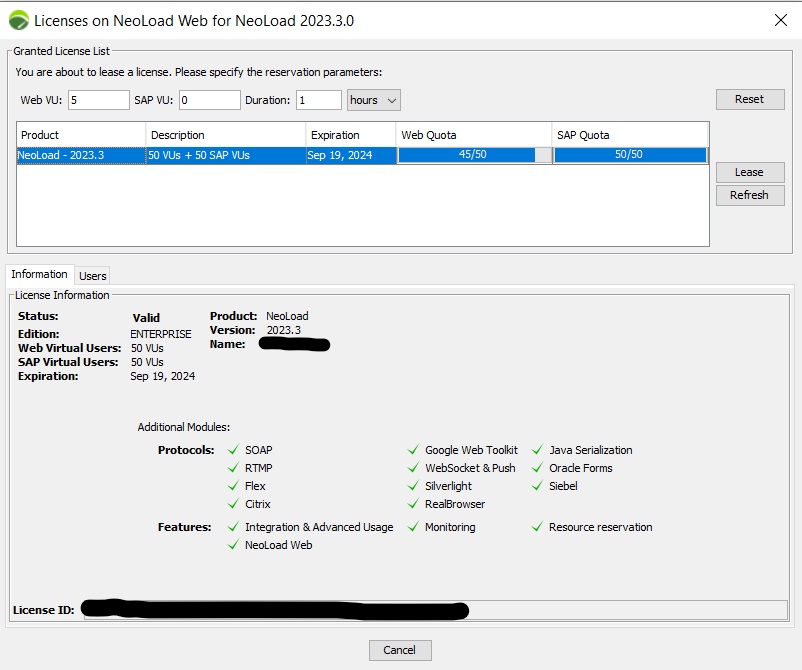Click into the SAP VU input field

click(209, 100)
